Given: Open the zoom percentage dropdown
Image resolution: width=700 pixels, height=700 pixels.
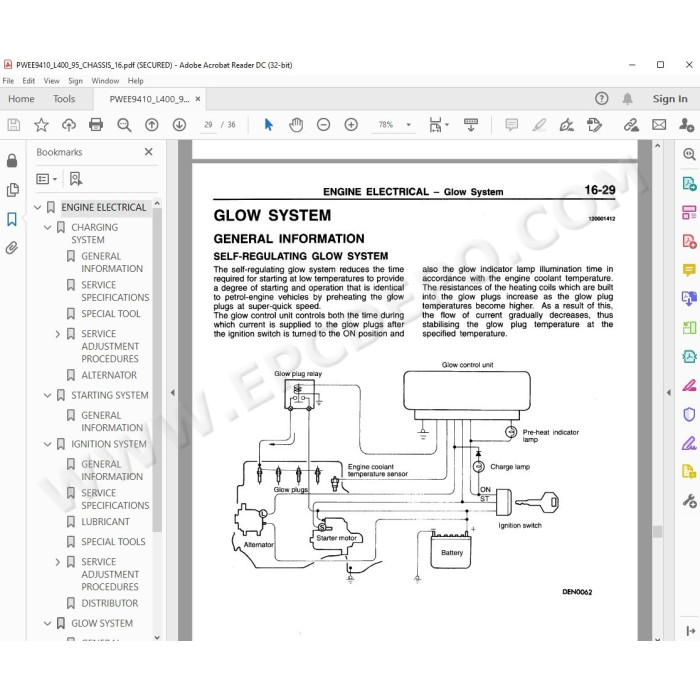Looking at the screenshot, I should (408, 125).
